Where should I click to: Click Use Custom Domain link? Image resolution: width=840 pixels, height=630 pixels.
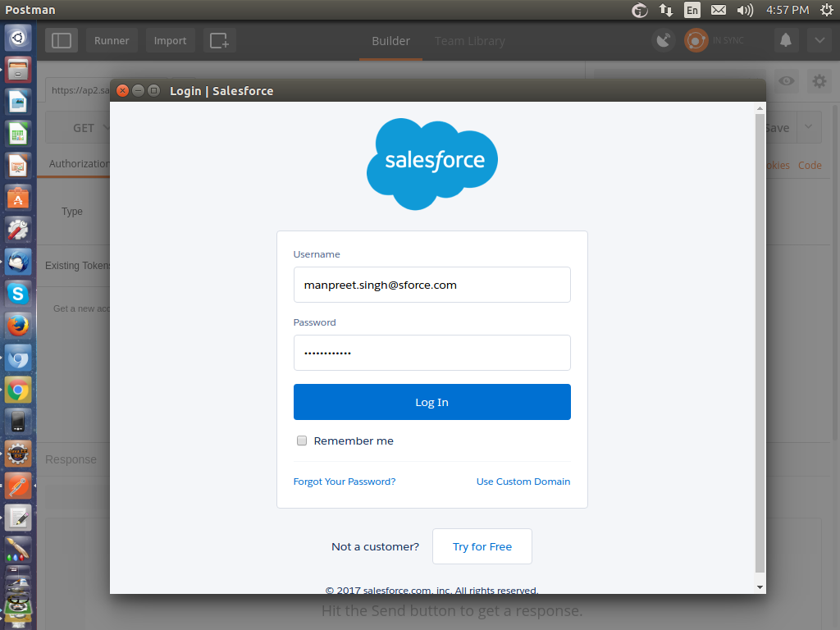[523, 482]
